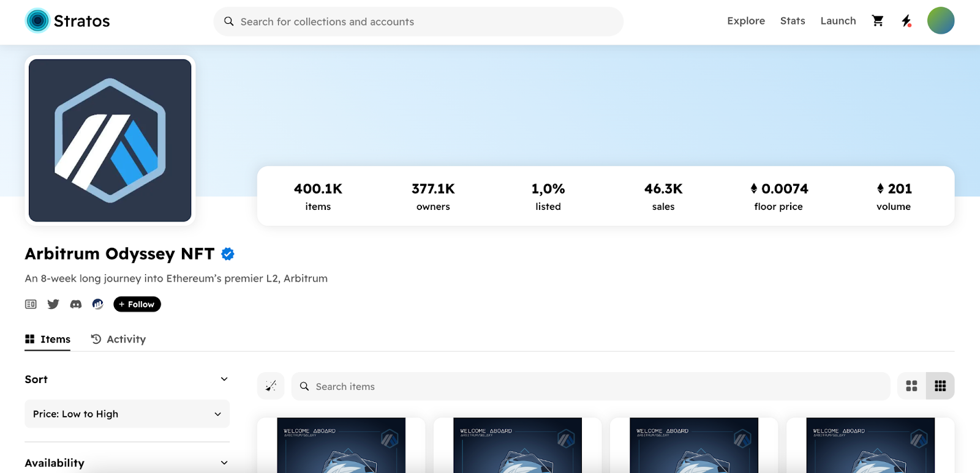Click the Arbitrum Odyssey NFT title

119,254
